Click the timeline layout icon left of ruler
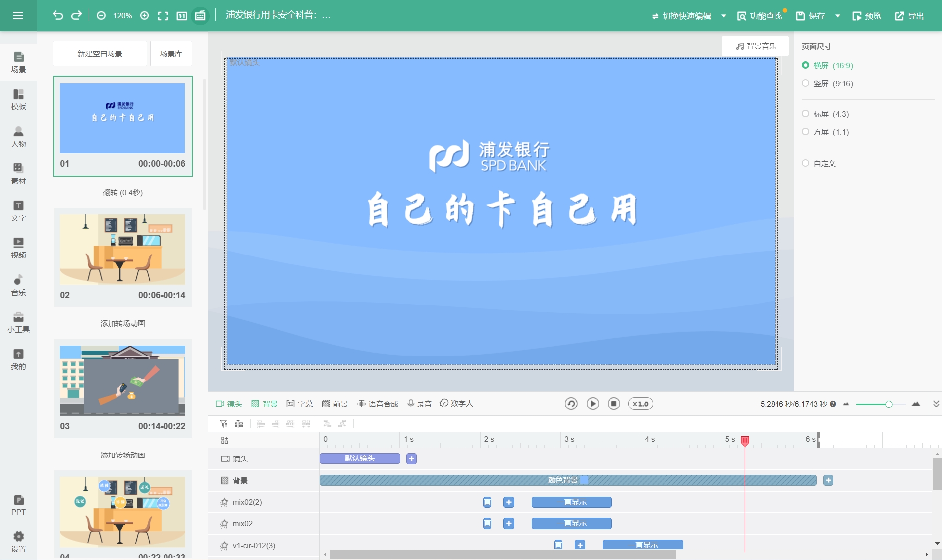Image resolution: width=942 pixels, height=560 pixels. click(x=224, y=440)
